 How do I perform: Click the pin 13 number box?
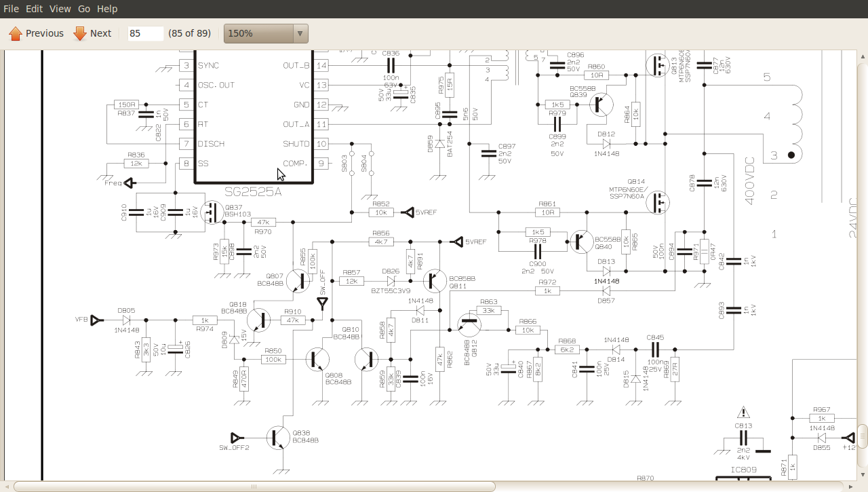(321, 85)
